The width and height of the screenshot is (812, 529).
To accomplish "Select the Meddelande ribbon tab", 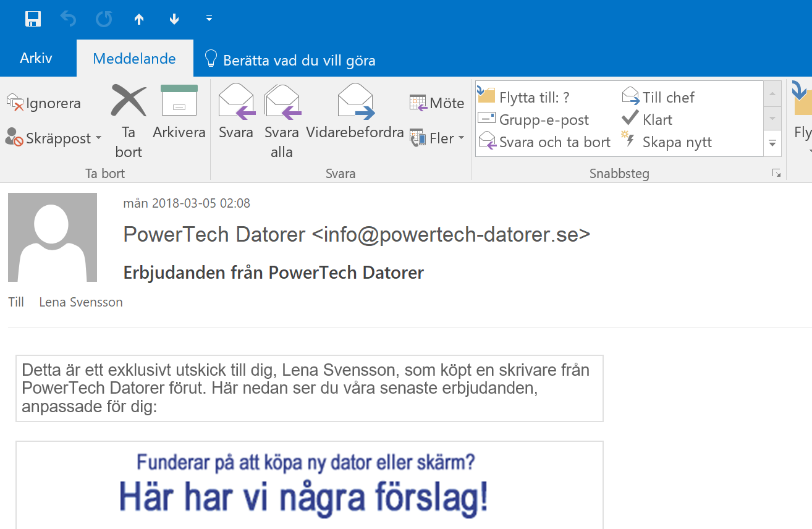I will click(x=134, y=59).
